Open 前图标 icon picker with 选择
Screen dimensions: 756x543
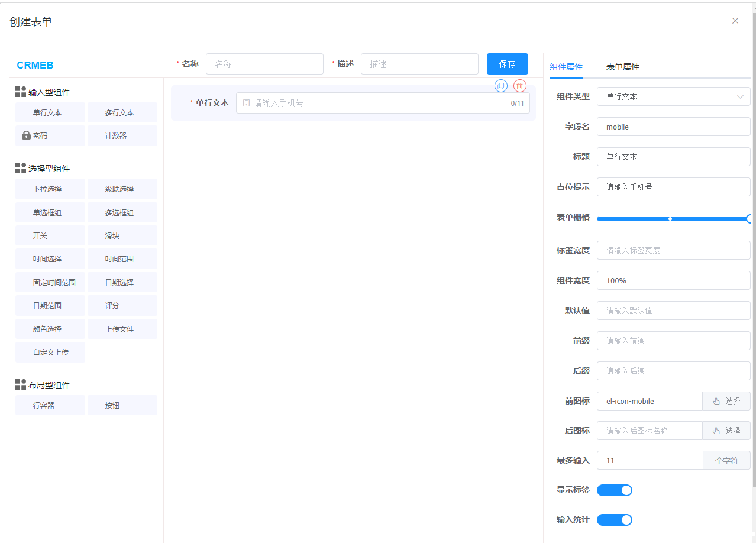point(726,401)
